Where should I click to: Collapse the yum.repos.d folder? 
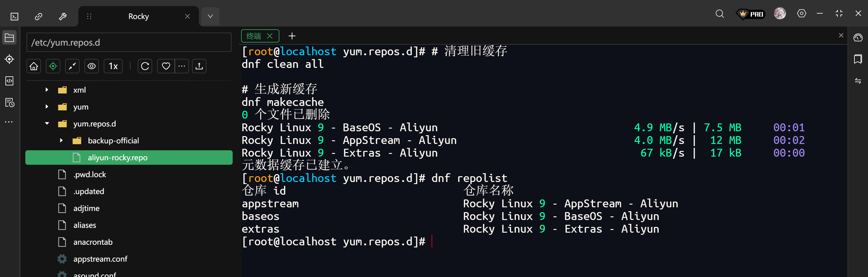coord(47,123)
